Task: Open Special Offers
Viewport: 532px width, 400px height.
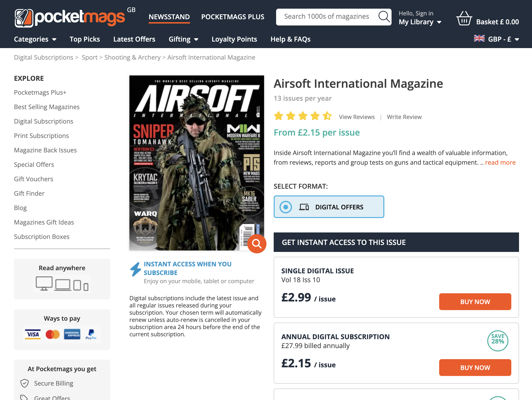Action: coord(34,165)
